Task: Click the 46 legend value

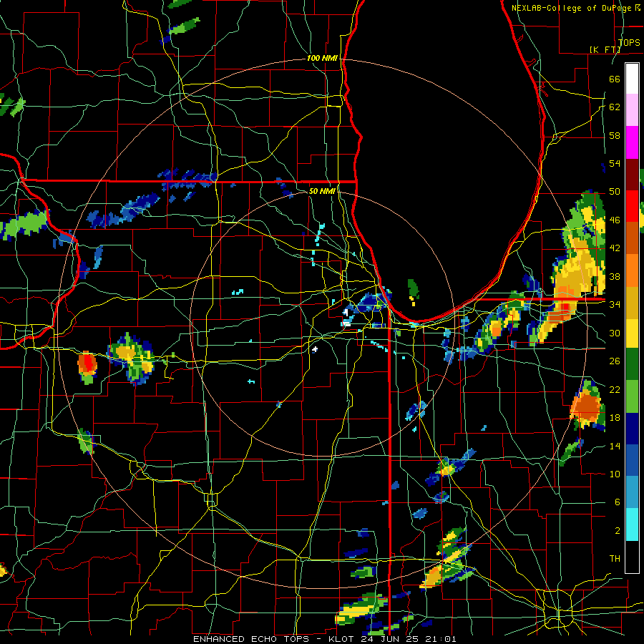Action: [x=615, y=220]
